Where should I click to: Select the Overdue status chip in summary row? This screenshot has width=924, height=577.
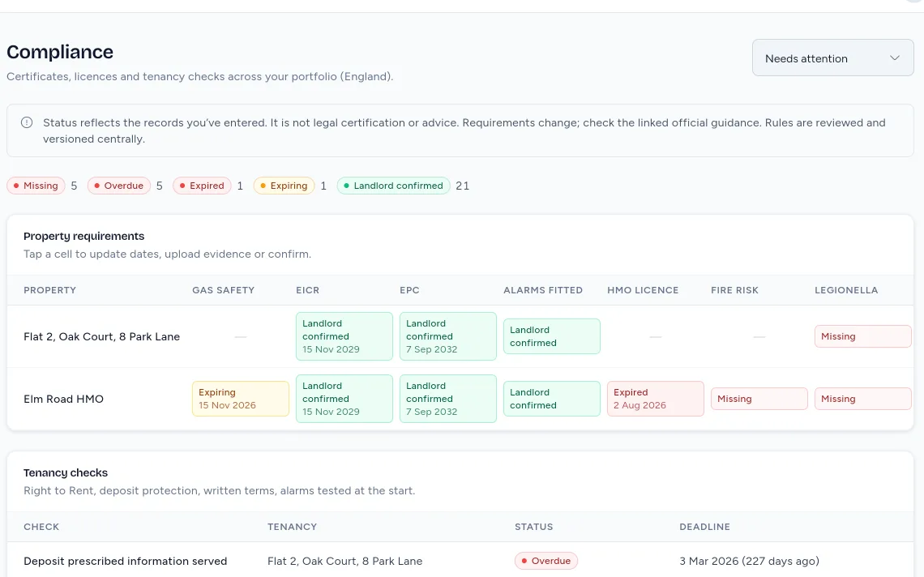(x=119, y=186)
